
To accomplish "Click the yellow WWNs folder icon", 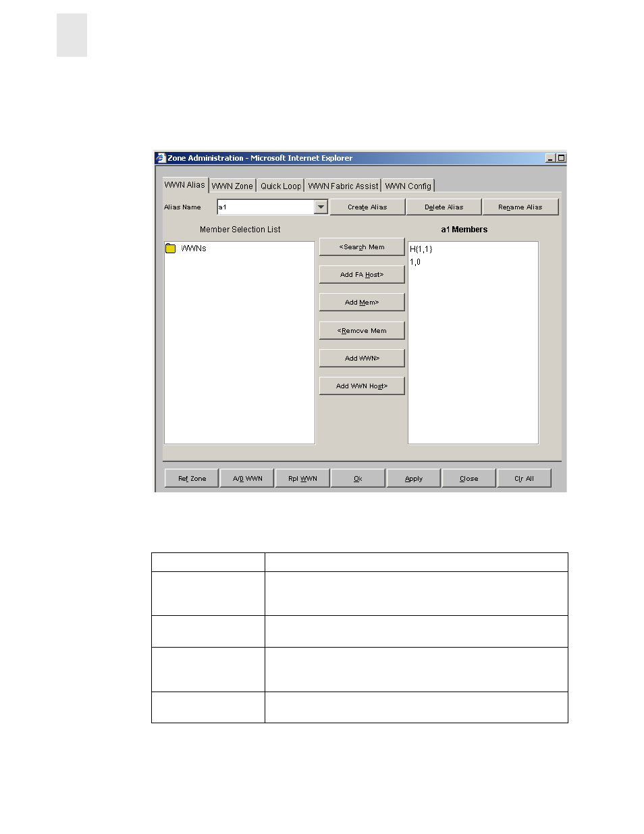I will pyautogui.click(x=171, y=249).
